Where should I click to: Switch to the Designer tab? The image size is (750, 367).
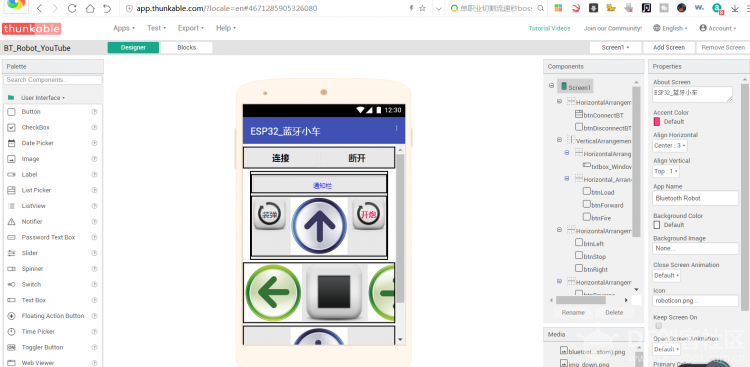coord(133,47)
